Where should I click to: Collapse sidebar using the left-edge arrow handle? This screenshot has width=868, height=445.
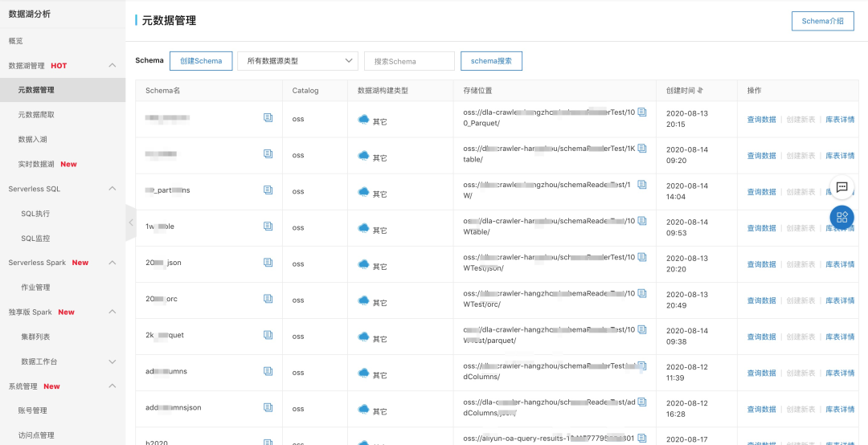tap(130, 222)
